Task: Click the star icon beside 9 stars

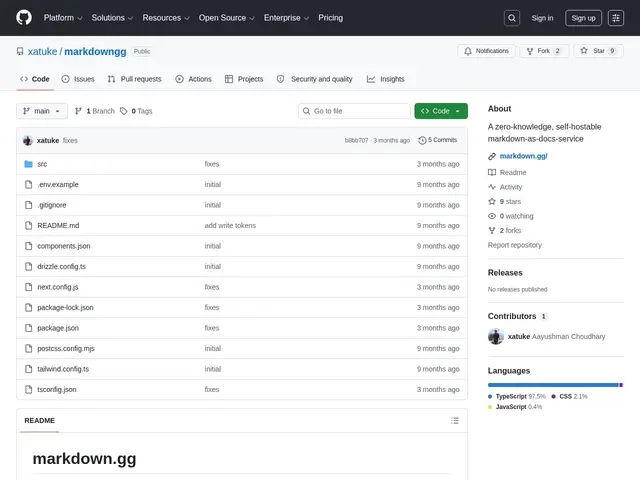Action: pyautogui.click(x=492, y=201)
